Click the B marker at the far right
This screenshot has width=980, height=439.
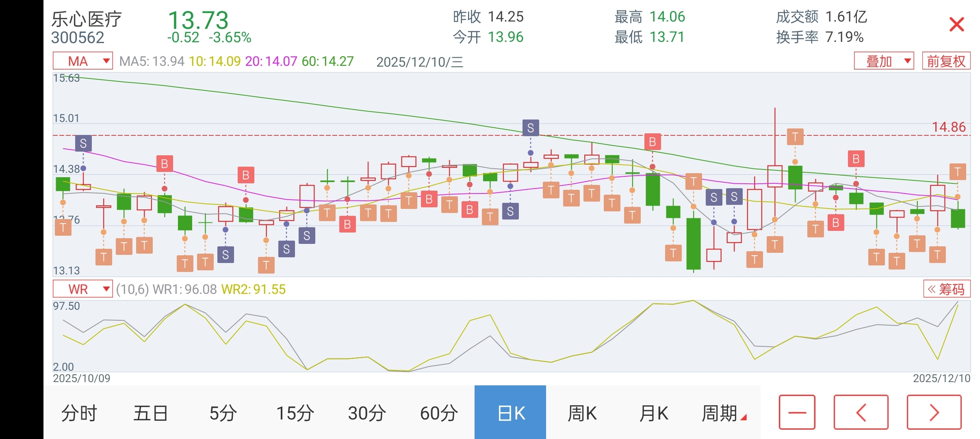tap(856, 159)
